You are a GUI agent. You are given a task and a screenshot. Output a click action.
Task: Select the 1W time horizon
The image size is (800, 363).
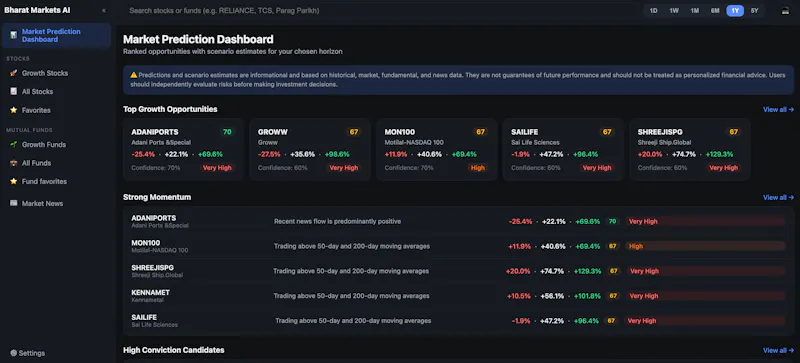click(x=674, y=11)
